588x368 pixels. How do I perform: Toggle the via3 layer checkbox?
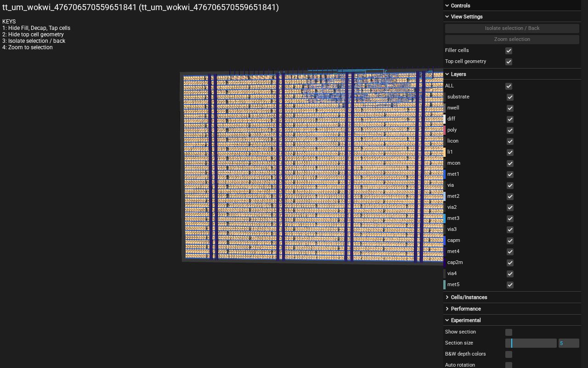[510, 230]
